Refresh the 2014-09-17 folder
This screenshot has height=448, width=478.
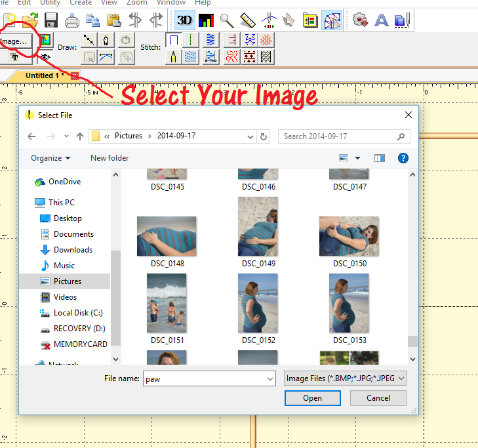coord(264,136)
